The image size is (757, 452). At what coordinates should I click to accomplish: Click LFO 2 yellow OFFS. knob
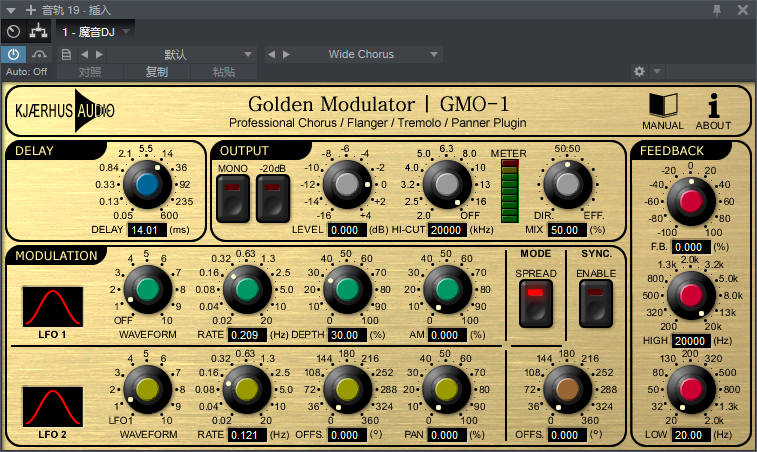pos(347,389)
